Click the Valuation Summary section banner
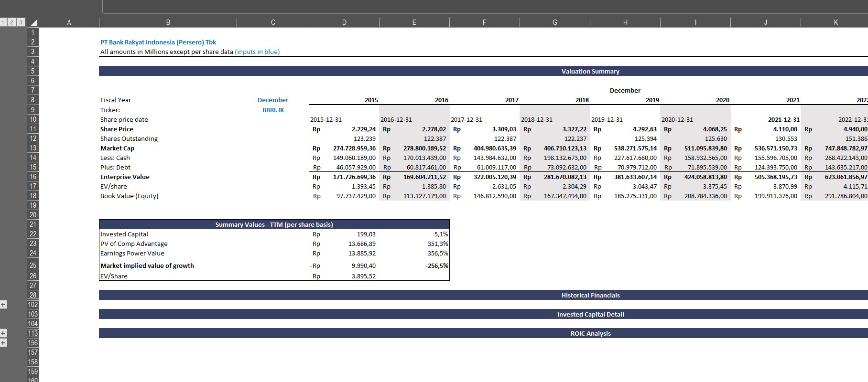Viewport: 868px width, 382px height. 590,71
